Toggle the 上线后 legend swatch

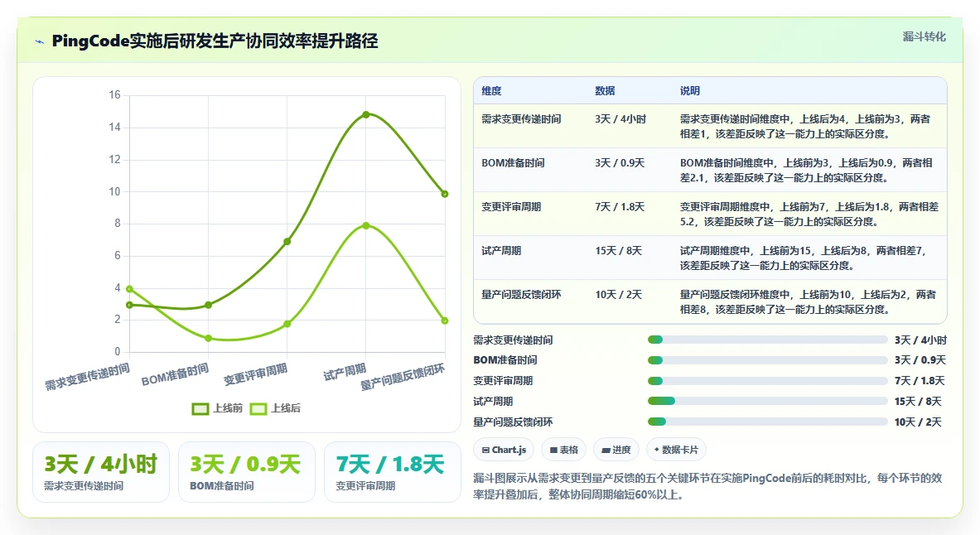click(258, 409)
